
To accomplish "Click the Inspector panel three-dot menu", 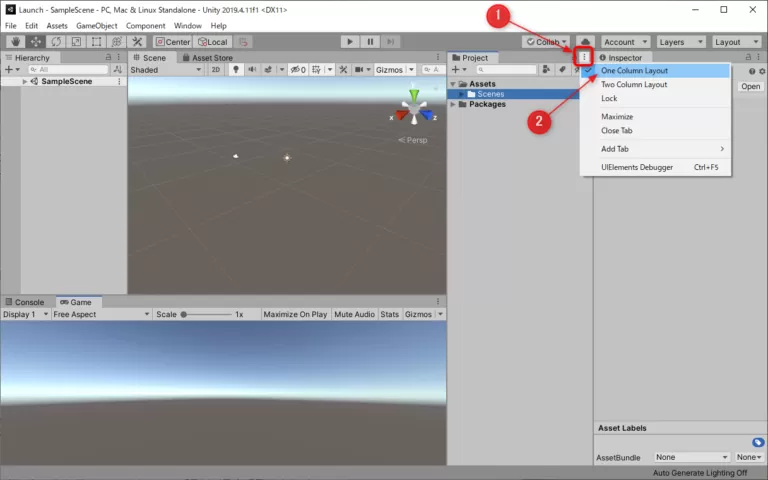I will click(x=759, y=57).
